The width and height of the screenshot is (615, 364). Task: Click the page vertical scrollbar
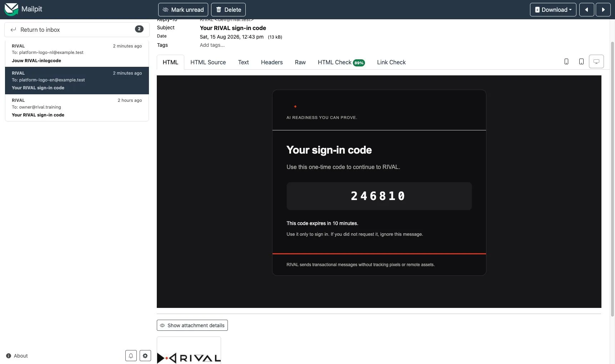(x=612, y=179)
